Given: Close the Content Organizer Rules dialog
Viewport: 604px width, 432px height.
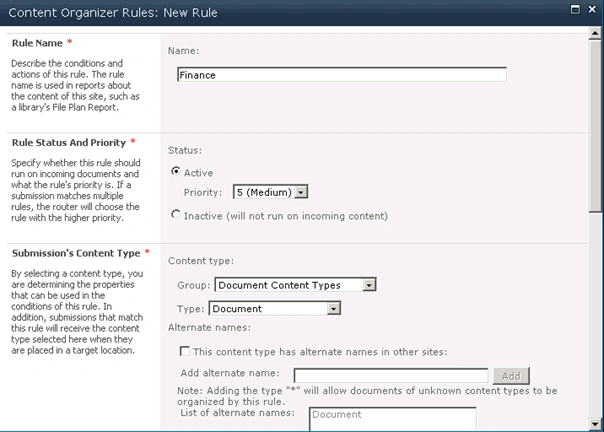Looking at the screenshot, I should pos(592,10).
